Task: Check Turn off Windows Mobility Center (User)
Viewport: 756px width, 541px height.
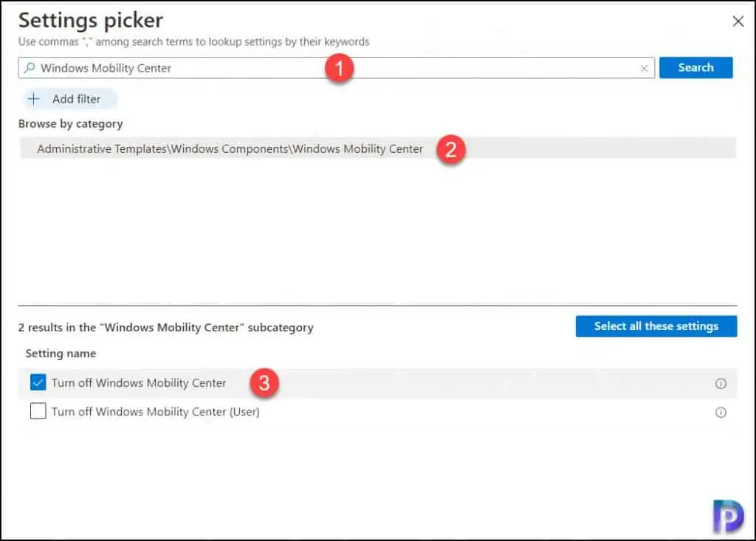Action: 38,411
